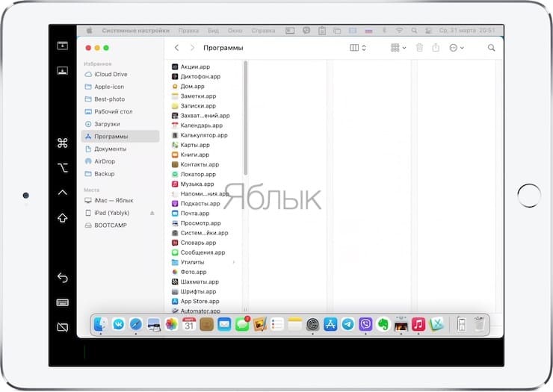The height and width of the screenshot is (392, 553).
Task: Open Messages from the Dock
Action: [x=242, y=324]
